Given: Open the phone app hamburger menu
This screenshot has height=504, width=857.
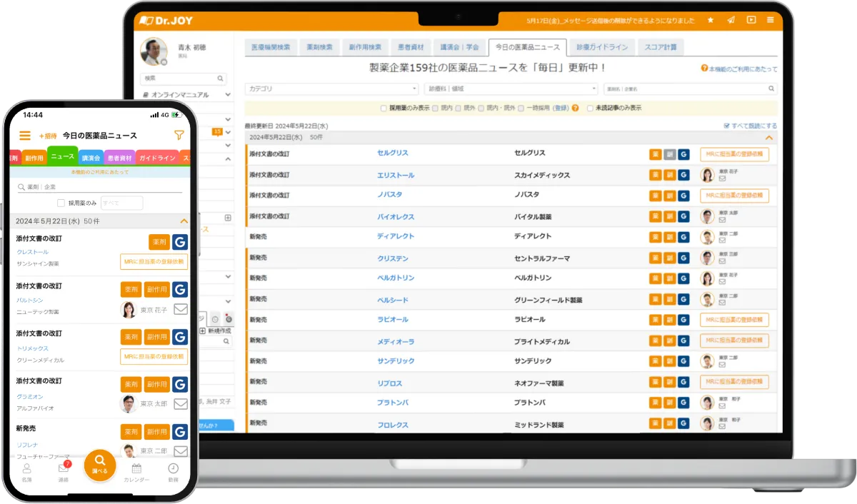Looking at the screenshot, I should click(x=25, y=136).
